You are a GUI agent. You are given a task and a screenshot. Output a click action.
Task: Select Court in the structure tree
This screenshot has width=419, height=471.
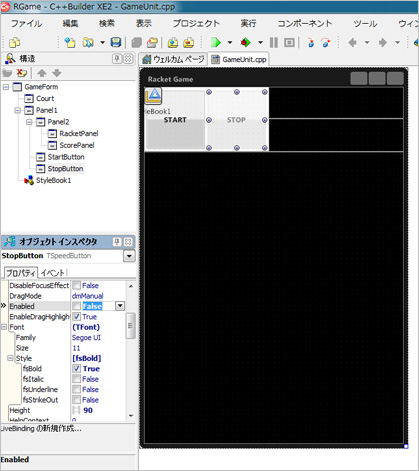[x=45, y=99]
